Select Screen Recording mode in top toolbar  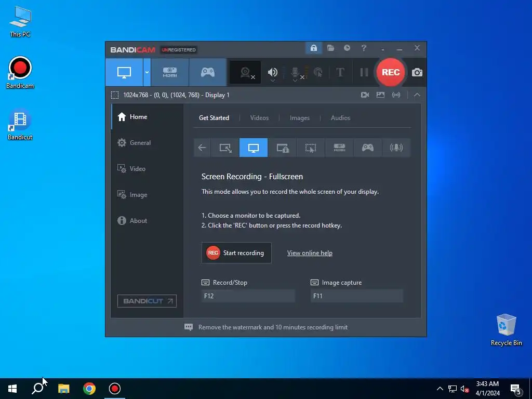coord(124,72)
